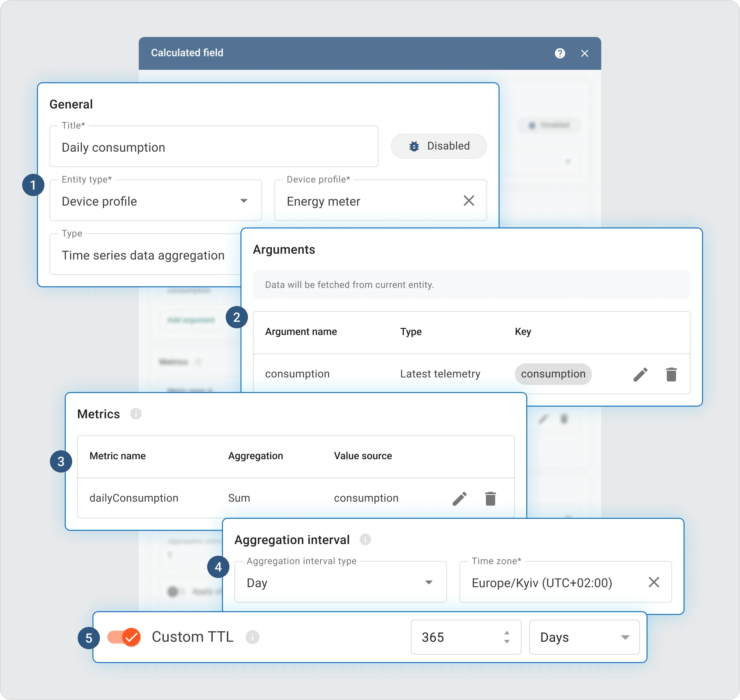The width and height of the screenshot is (740, 700).
Task: Edit the consumption argument with pencil icon
Action: click(x=640, y=374)
